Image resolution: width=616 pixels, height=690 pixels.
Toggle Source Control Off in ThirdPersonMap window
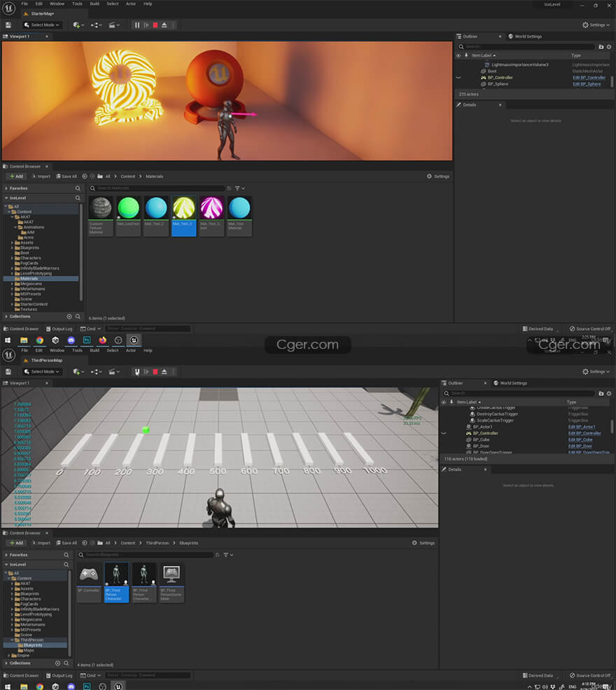point(589,675)
